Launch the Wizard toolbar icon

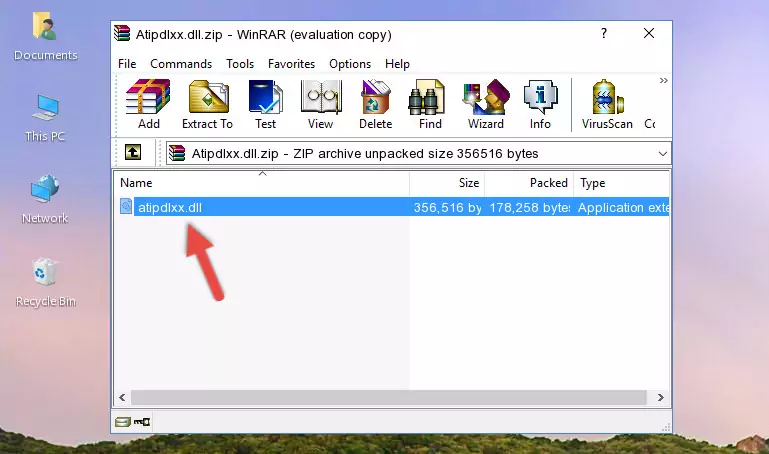point(486,104)
